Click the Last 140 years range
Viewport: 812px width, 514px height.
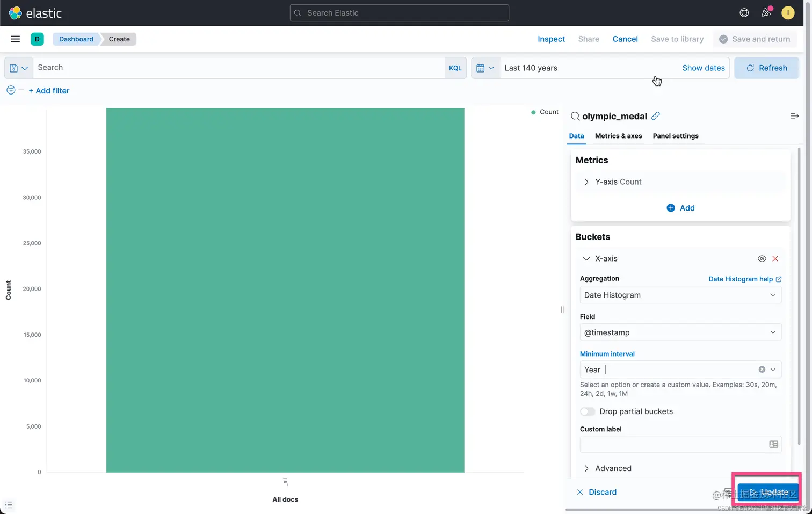click(531, 68)
